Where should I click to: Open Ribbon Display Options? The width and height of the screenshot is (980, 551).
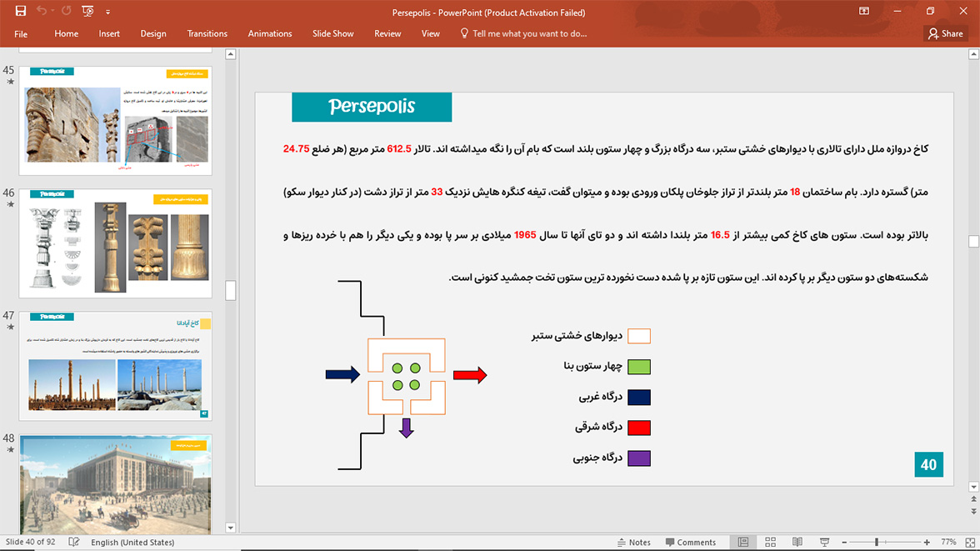[x=863, y=12]
